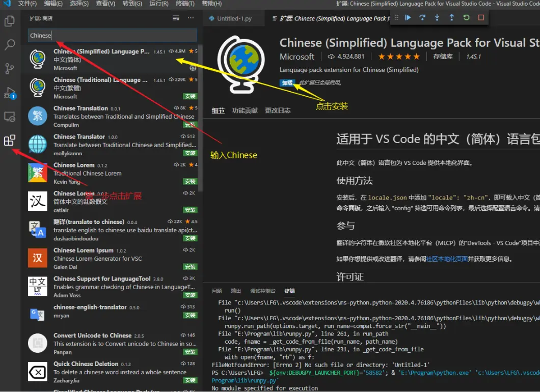This screenshot has height=392, width=540.
Task: Open the 查看(V) menu
Action: tap(105, 4)
